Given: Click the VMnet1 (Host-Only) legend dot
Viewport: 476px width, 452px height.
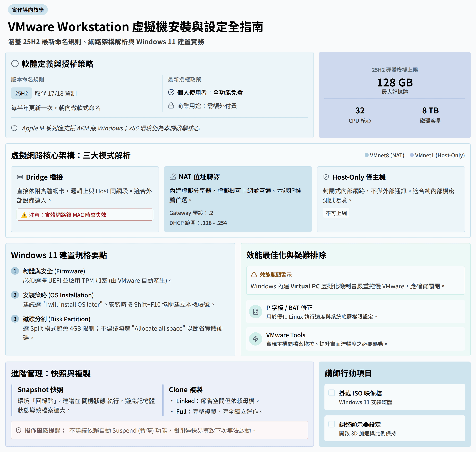Looking at the screenshot, I should click(412, 155).
